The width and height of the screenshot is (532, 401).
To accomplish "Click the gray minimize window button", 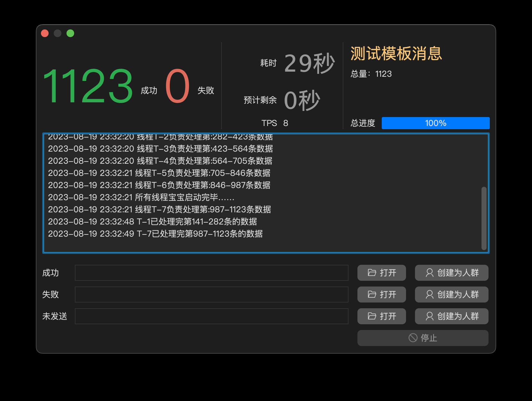I will click(x=58, y=33).
